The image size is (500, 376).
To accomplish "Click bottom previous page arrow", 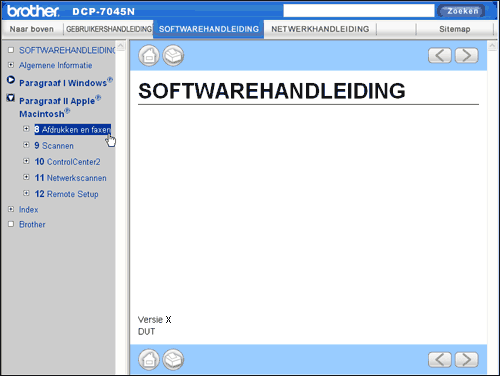I will [440, 360].
